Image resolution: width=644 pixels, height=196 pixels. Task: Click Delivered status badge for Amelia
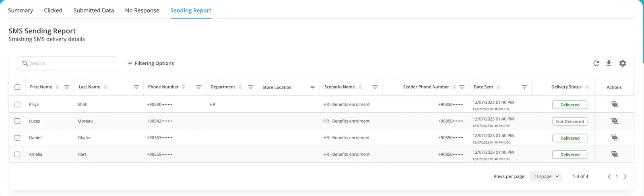click(x=570, y=155)
